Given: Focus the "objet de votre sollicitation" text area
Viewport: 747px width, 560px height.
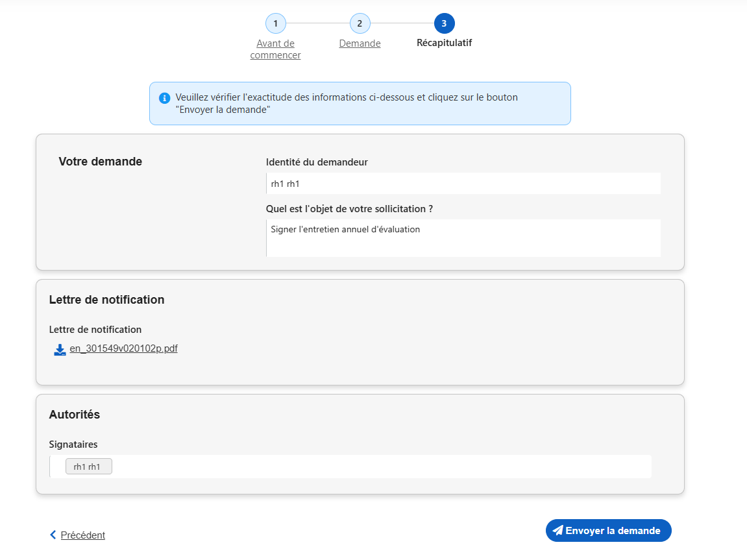Looking at the screenshot, I should click(463, 237).
